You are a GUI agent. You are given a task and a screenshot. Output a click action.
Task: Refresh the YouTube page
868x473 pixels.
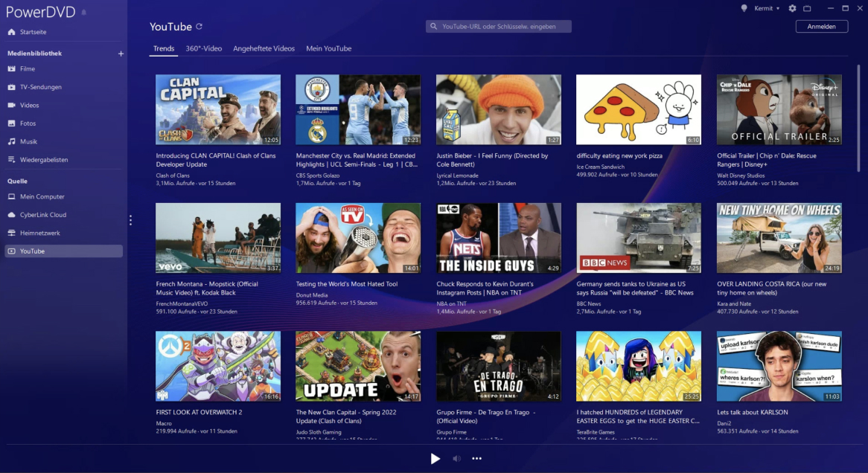click(x=199, y=27)
